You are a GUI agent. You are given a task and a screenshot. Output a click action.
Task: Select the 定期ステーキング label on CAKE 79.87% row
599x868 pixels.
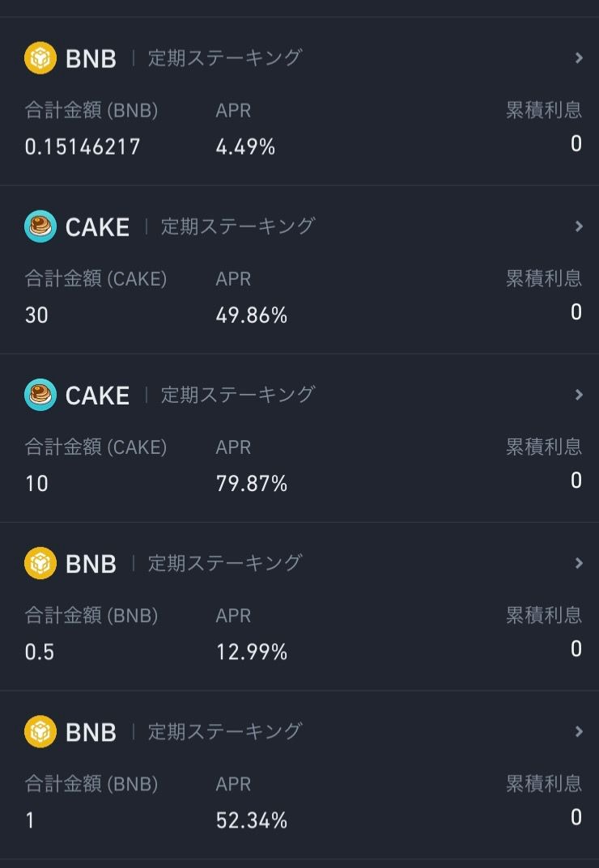[x=238, y=395]
